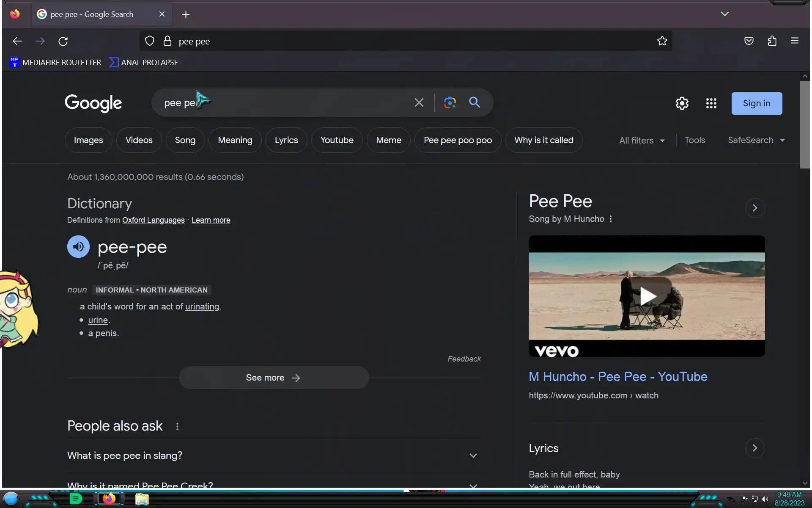The image size is (812, 508).
Task: Click the magnifying glass search icon
Action: coord(475,102)
